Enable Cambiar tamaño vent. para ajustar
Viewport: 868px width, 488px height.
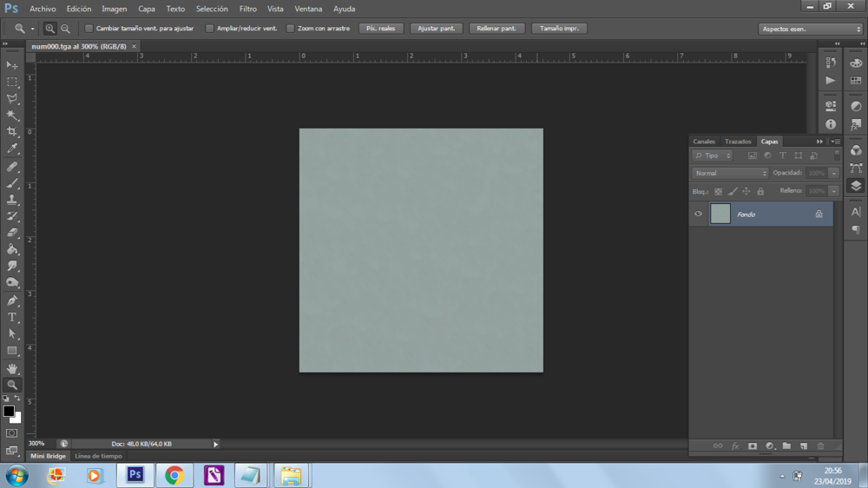click(x=89, y=29)
